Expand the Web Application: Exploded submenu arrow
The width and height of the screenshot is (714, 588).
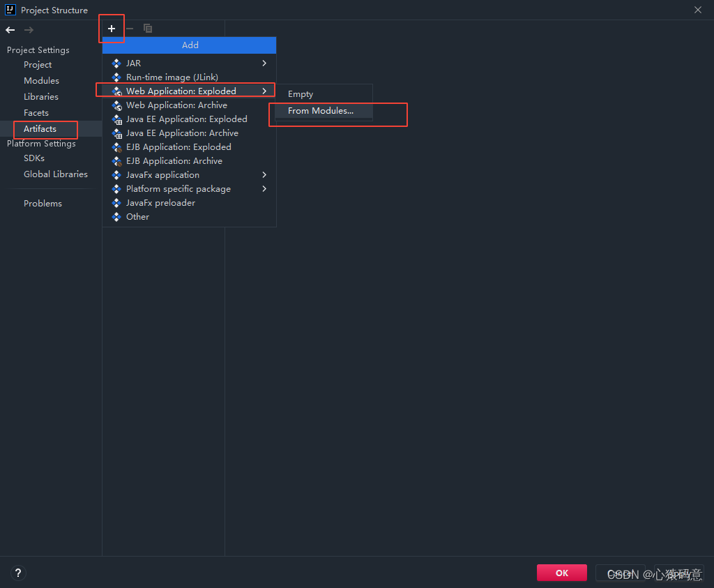pos(264,91)
